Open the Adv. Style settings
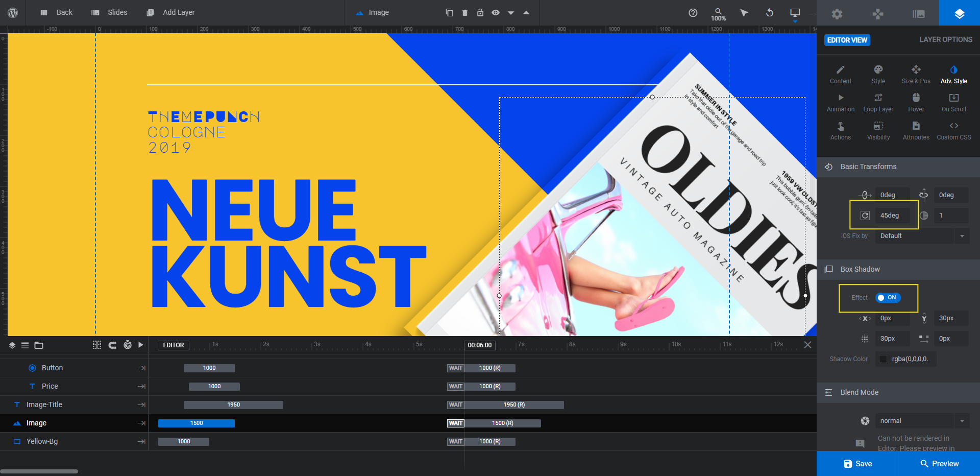The image size is (980, 476). click(954, 75)
